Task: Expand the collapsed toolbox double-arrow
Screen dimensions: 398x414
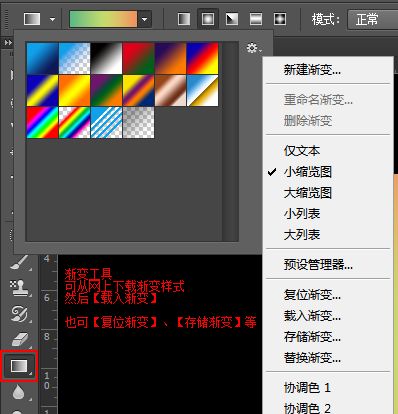Action: 8,43
